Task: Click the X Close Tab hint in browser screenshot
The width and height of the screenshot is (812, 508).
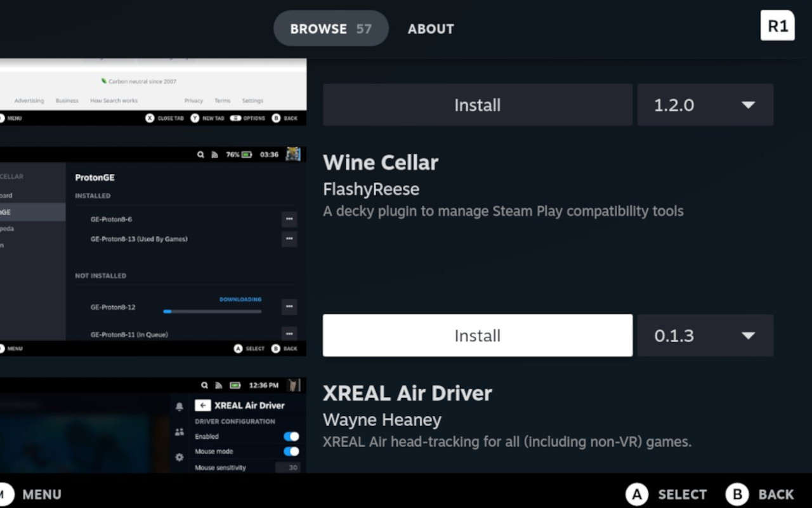Action: 165,118
